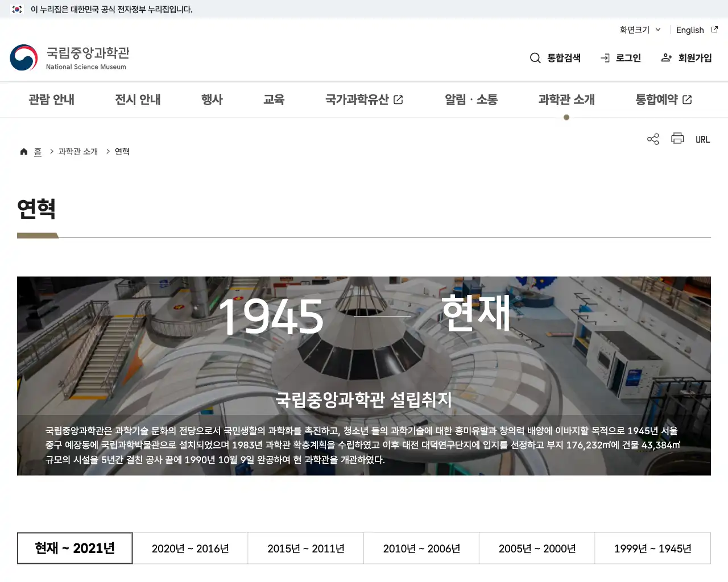
Task: Open the 관람 안내 menu
Action: coord(52,99)
